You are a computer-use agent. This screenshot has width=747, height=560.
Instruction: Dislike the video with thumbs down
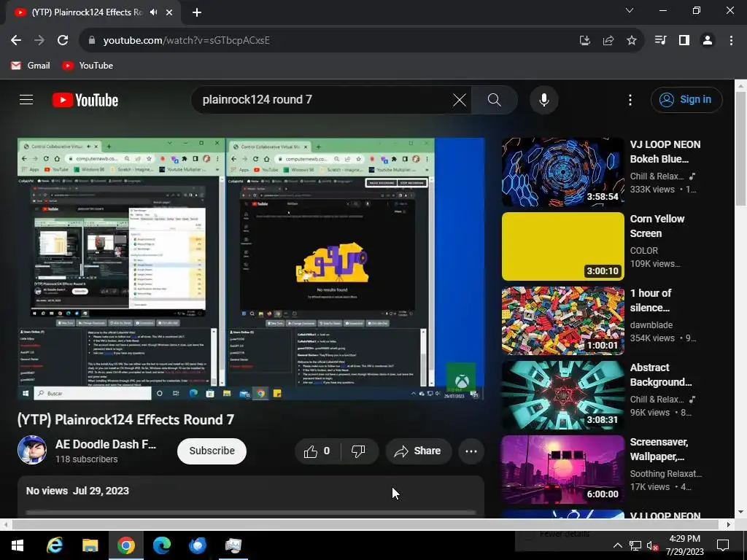click(358, 451)
